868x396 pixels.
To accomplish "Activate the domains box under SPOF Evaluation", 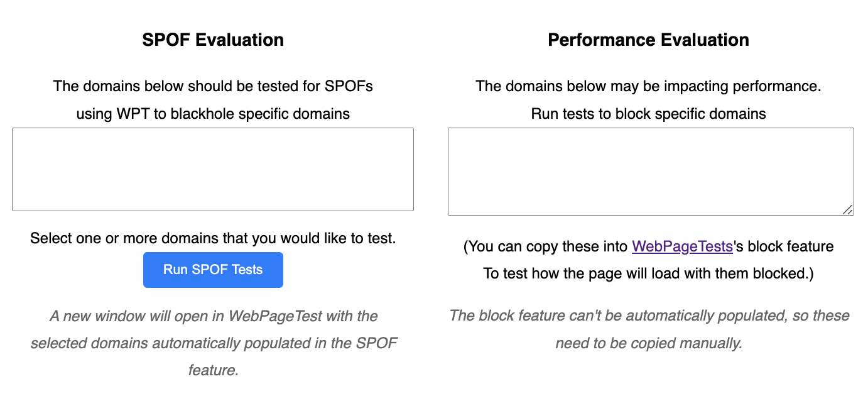I will [x=213, y=169].
